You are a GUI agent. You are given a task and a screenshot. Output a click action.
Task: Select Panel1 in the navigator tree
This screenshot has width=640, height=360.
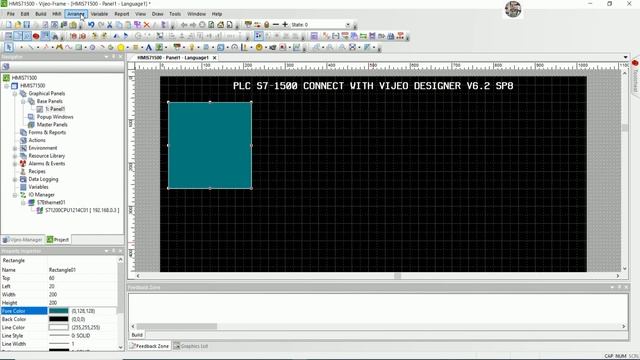tap(55, 109)
